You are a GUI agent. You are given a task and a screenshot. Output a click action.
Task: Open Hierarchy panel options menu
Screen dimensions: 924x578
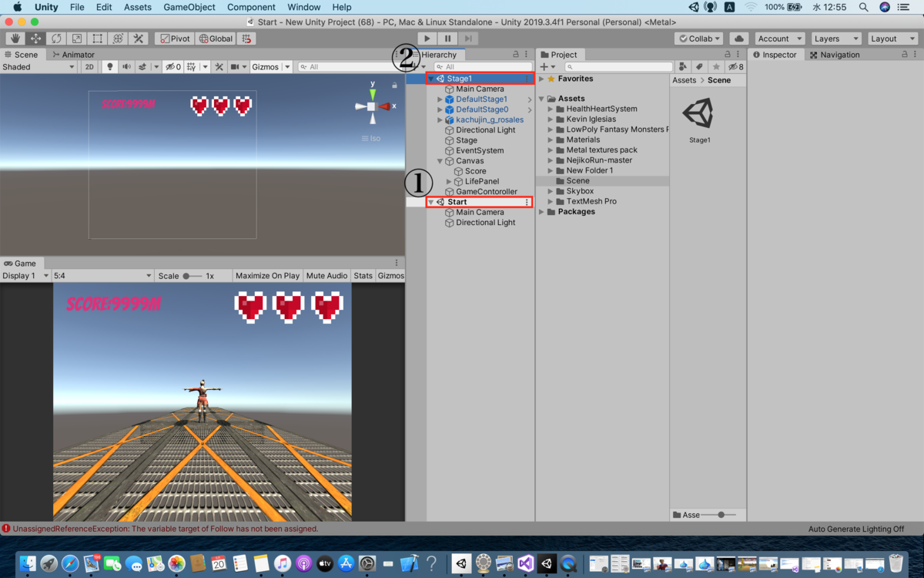527,55
